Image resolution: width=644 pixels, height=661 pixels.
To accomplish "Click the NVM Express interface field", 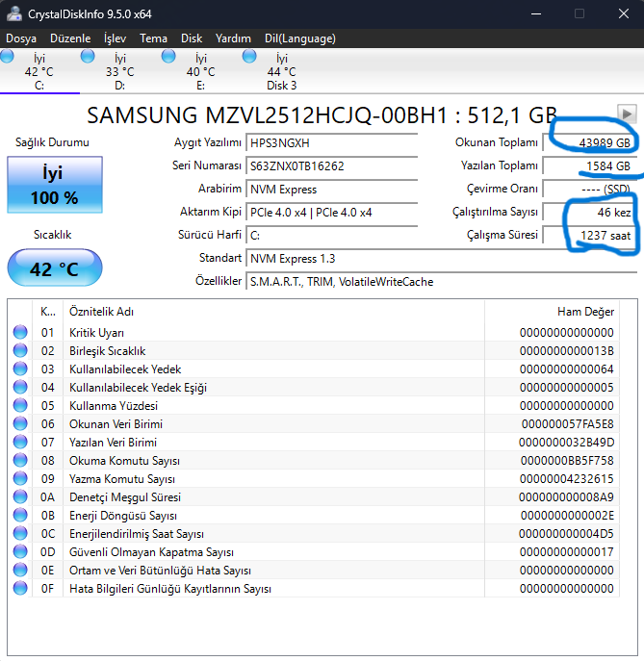I will [331, 190].
